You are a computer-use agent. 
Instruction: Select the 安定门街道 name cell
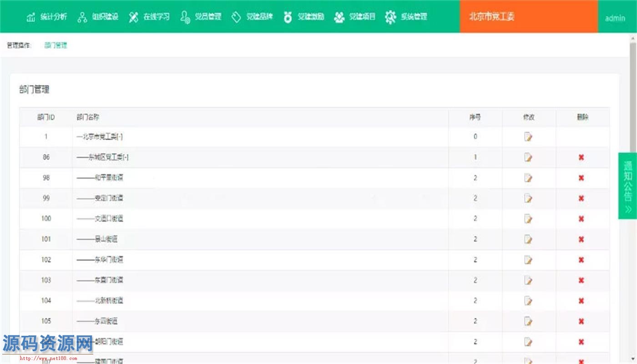(x=260, y=198)
